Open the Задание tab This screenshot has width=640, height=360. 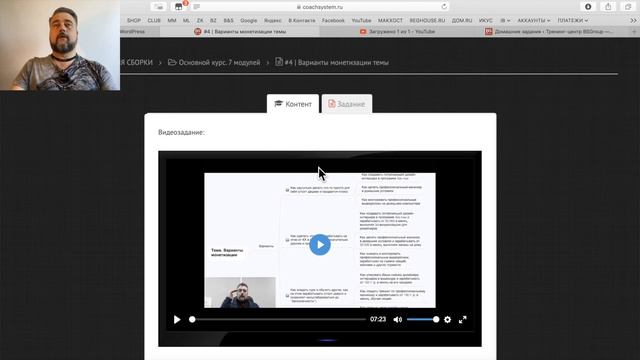coord(347,104)
